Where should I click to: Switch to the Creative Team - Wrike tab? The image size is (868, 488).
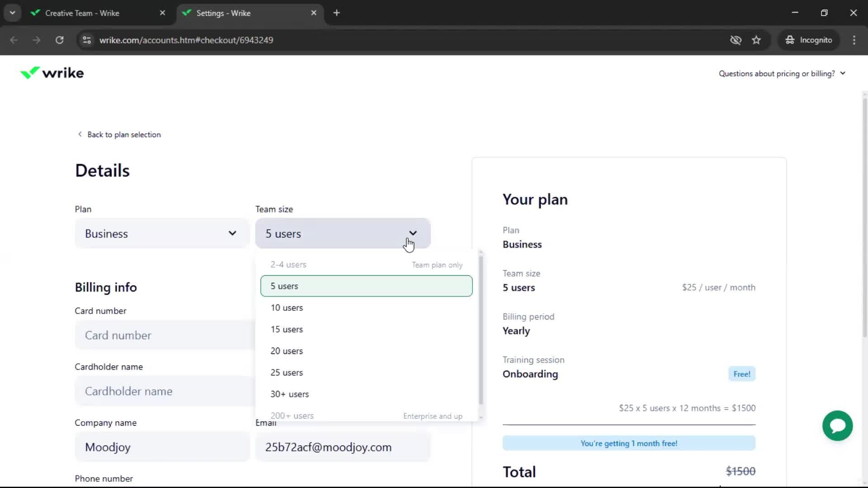(x=98, y=13)
